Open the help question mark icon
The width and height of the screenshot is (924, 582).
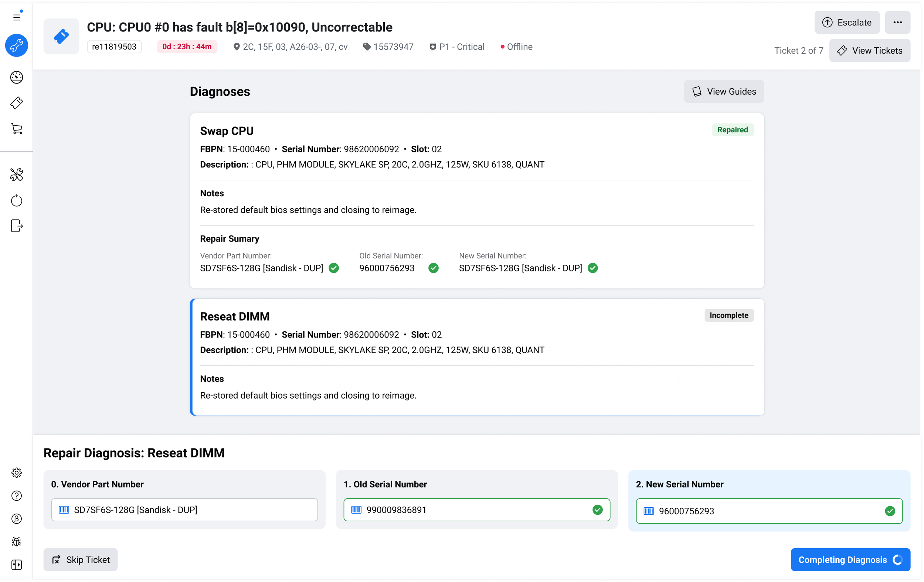17,495
